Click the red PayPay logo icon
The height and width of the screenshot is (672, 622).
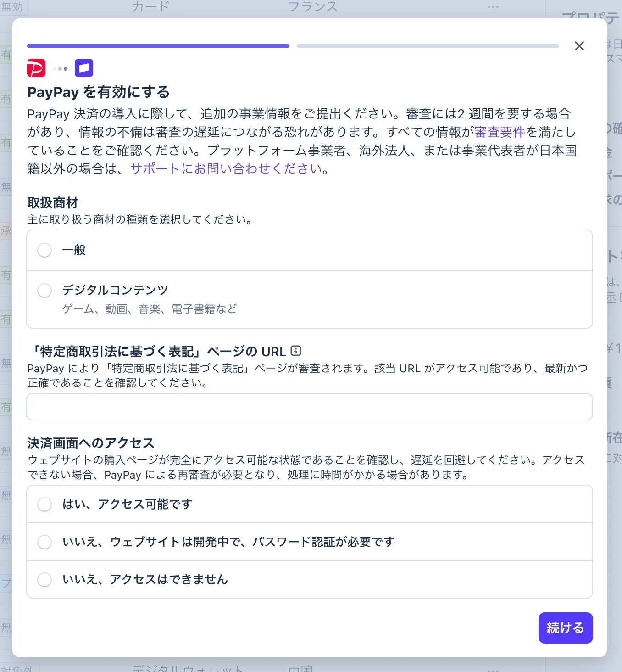pyautogui.click(x=36, y=68)
